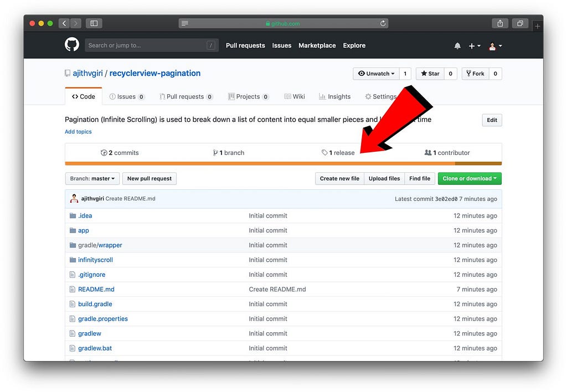567x392 pixels.
Task: Open the gradle/wrapper folder
Action: [x=100, y=245]
